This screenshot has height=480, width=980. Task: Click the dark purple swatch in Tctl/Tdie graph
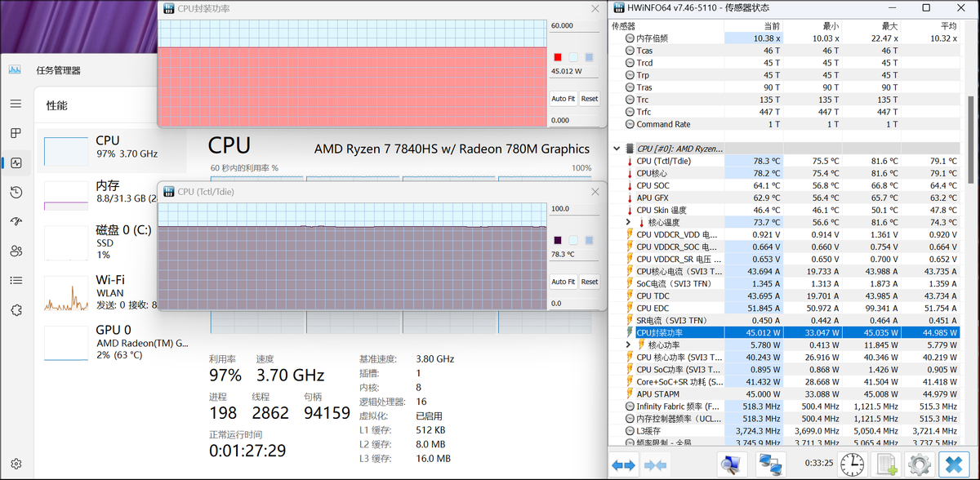[x=557, y=240]
